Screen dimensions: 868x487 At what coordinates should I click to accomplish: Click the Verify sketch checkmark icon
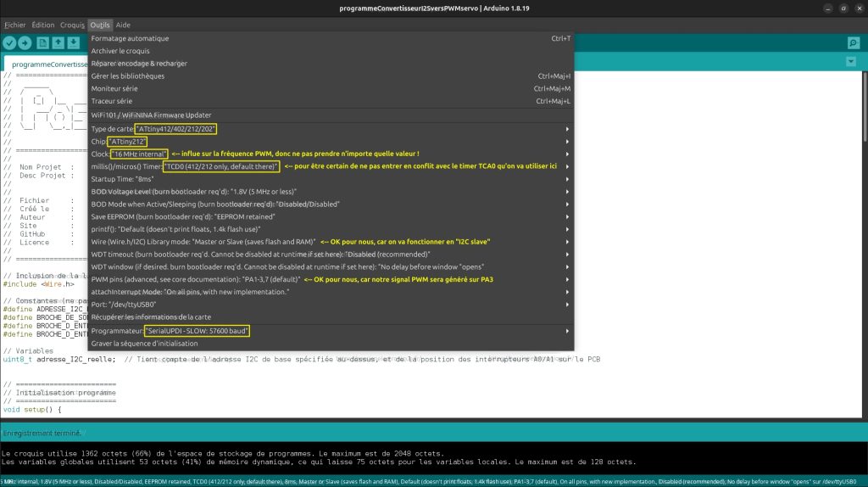coord(9,42)
